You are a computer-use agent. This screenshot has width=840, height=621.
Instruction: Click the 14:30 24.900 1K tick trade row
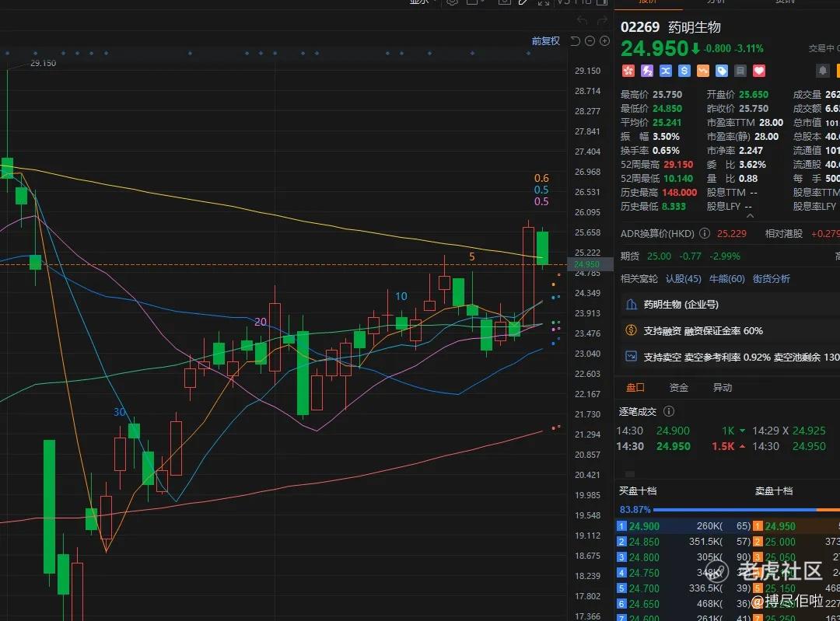click(x=680, y=431)
